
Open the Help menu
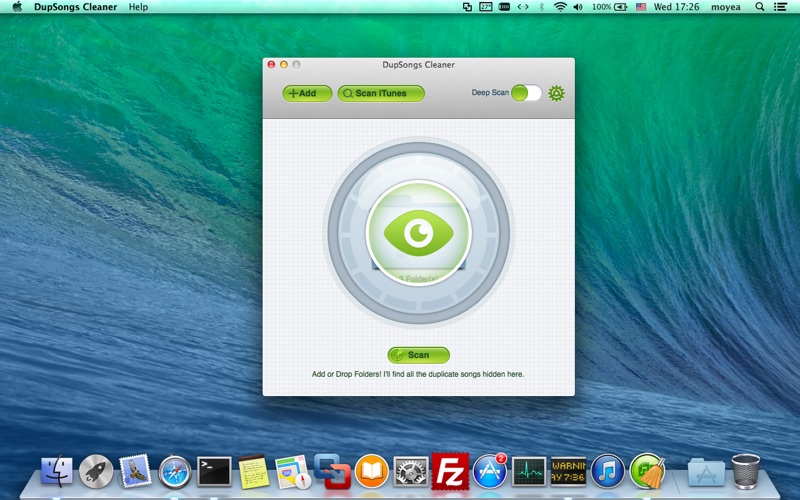(138, 7)
